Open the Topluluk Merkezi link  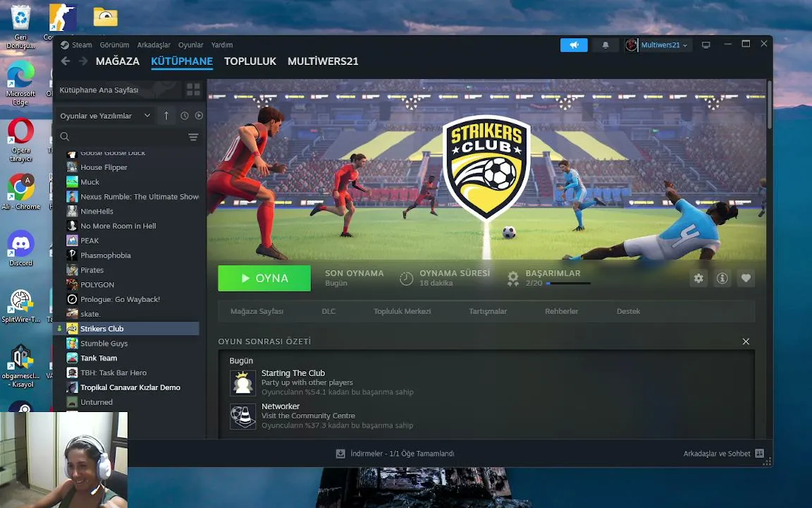[x=402, y=312]
